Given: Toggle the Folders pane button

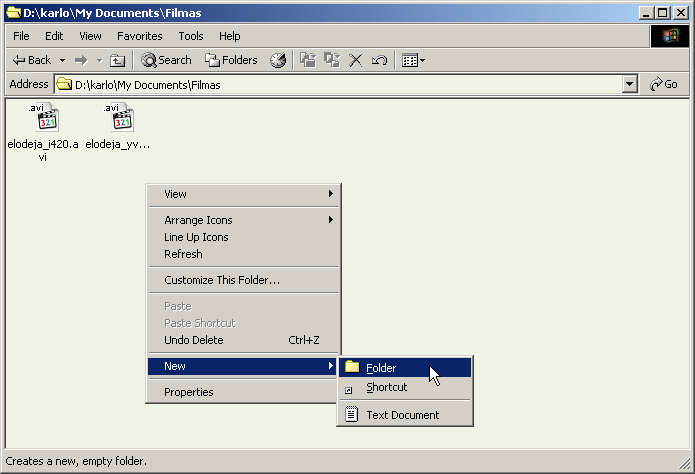Looking at the screenshot, I should tap(231, 60).
